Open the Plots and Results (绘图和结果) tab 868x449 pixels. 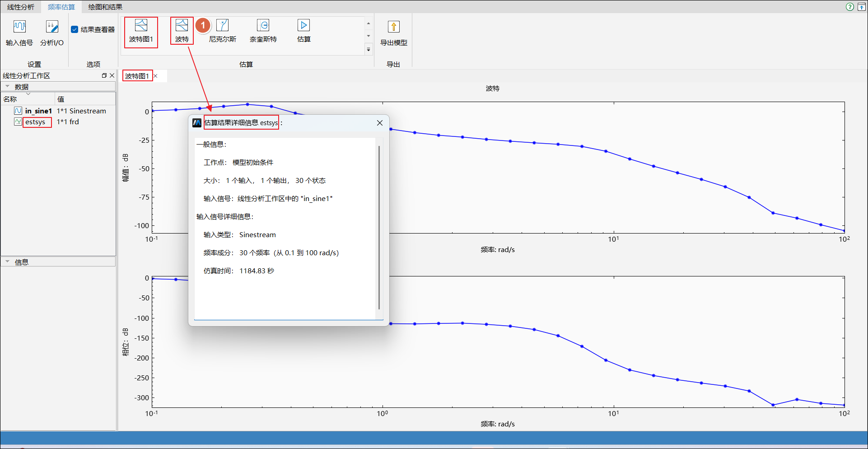click(x=105, y=7)
